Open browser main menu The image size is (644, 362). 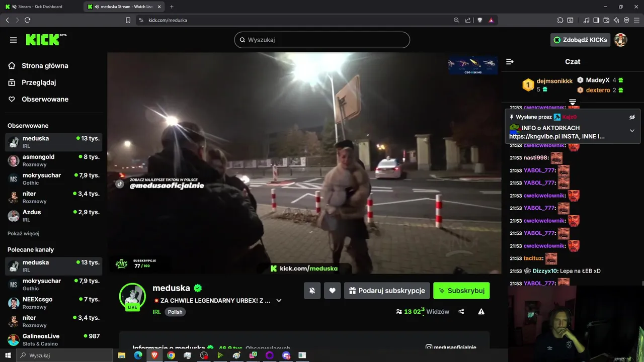click(x=637, y=20)
